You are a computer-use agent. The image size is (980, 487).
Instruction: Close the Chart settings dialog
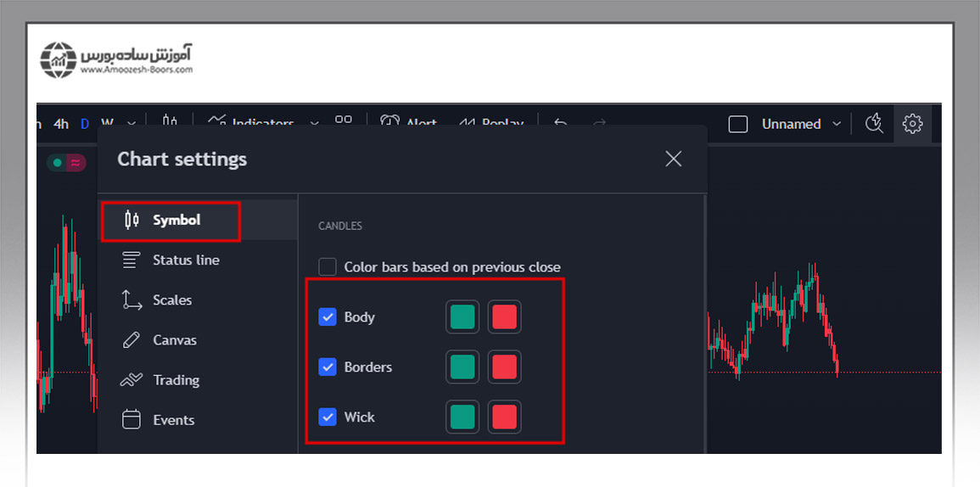(x=673, y=159)
